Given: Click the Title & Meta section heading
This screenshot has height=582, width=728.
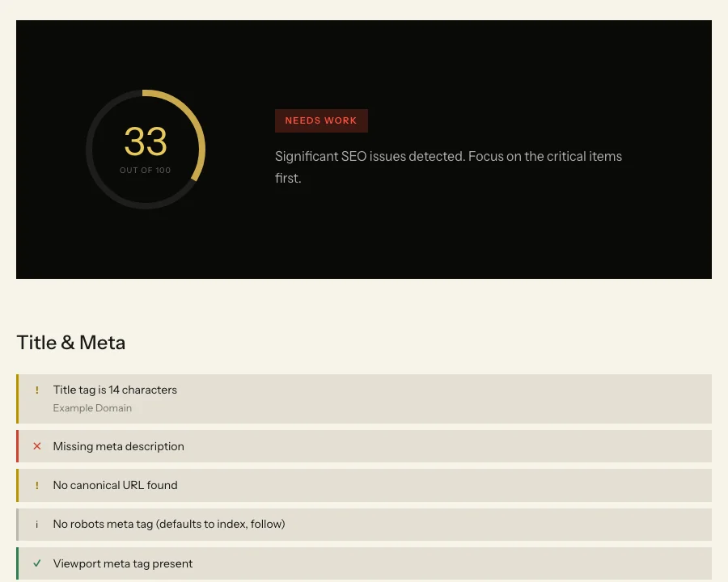Looking at the screenshot, I should pyautogui.click(x=71, y=343).
